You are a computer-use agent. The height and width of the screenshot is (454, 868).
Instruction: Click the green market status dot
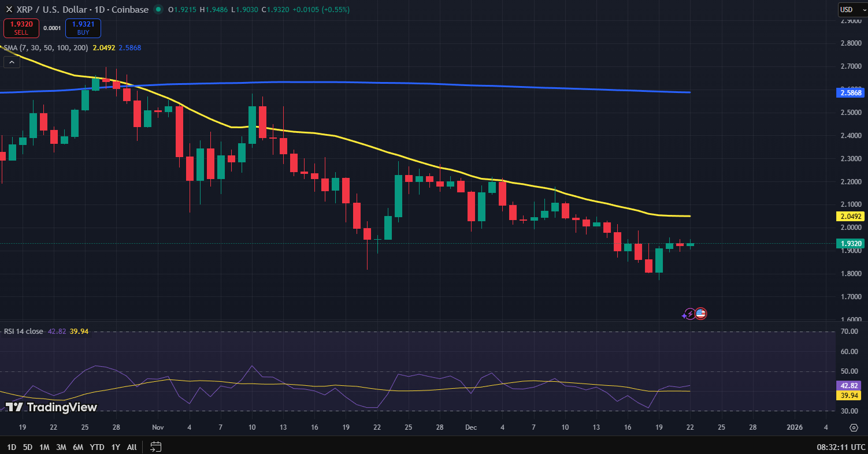pyautogui.click(x=158, y=10)
